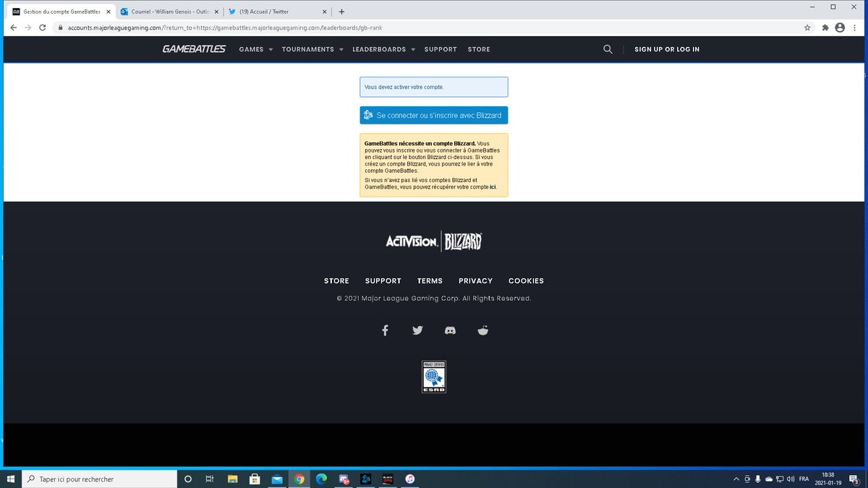
Task: Click 'Vous devez activer votre compte' notice
Action: point(434,87)
